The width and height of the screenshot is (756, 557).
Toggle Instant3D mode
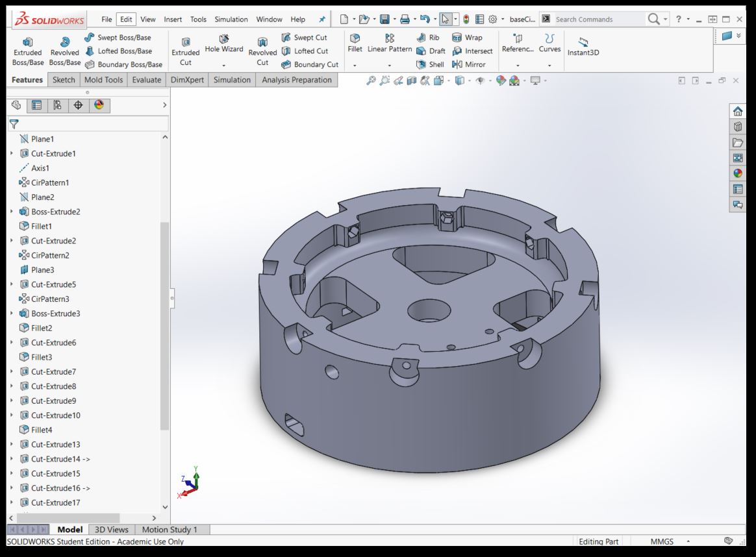coord(583,46)
